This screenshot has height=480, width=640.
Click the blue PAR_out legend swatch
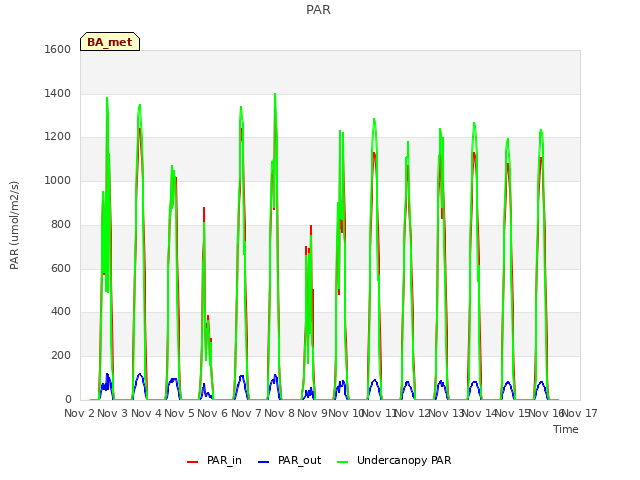pos(264,462)
